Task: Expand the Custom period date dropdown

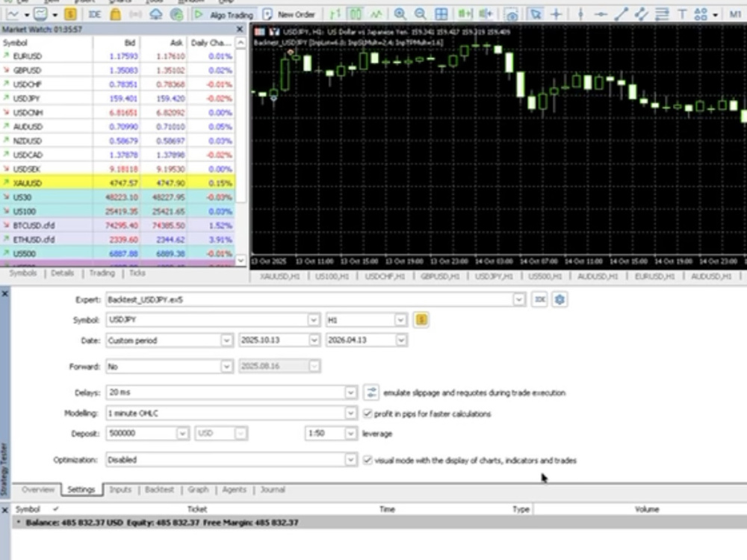Action: [x=226, y=340]
